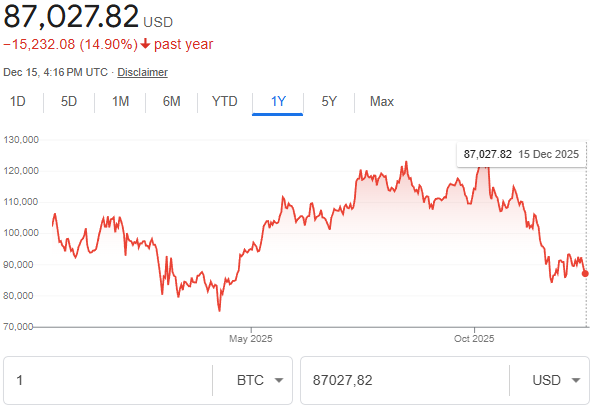Click the 87,027.82 USD headline price
Screen dimensions: 600x407
coord(70,17)
